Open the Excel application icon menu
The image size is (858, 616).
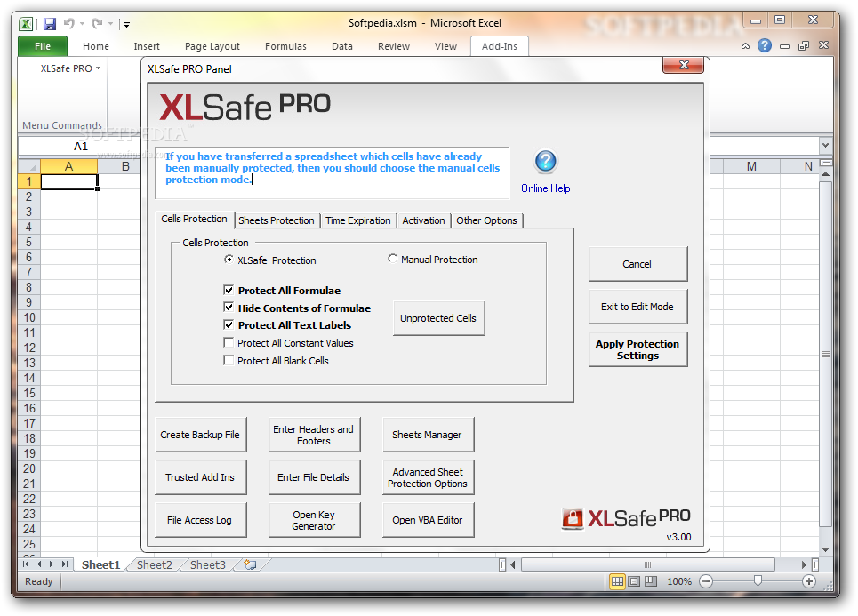(26, 23)
